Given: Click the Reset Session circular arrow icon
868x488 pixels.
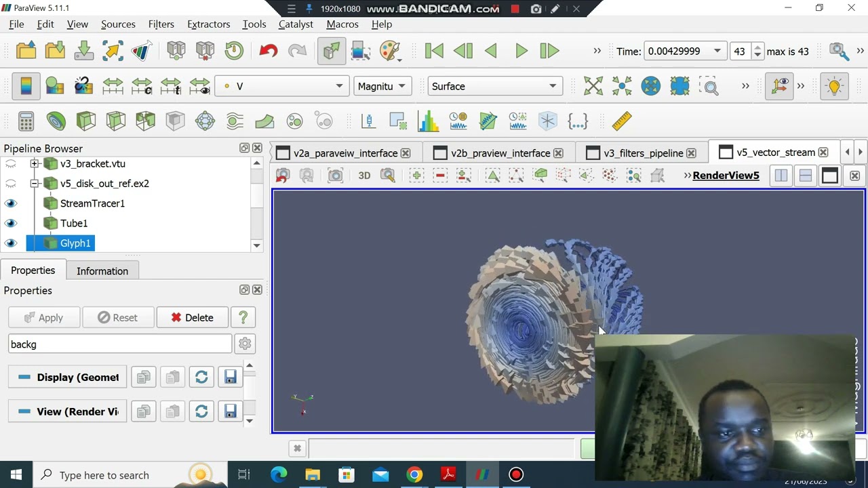Looking at the screenshot, I should point(234,51).
